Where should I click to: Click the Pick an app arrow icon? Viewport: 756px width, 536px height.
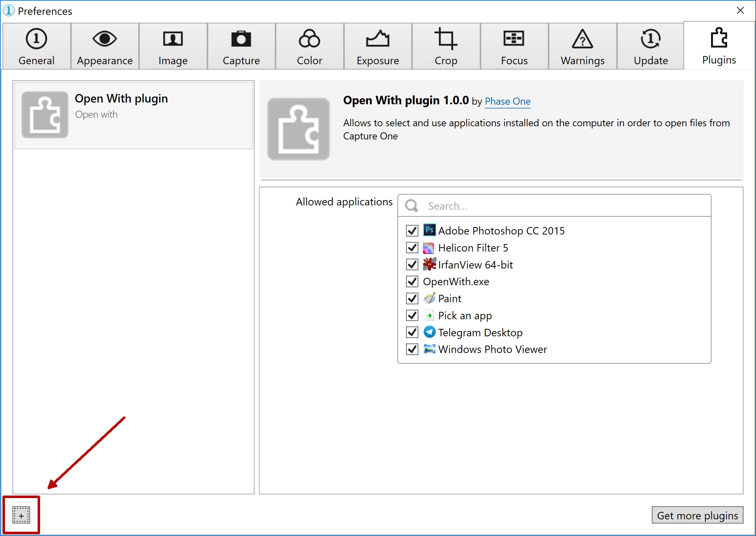[x=429, y=315]
